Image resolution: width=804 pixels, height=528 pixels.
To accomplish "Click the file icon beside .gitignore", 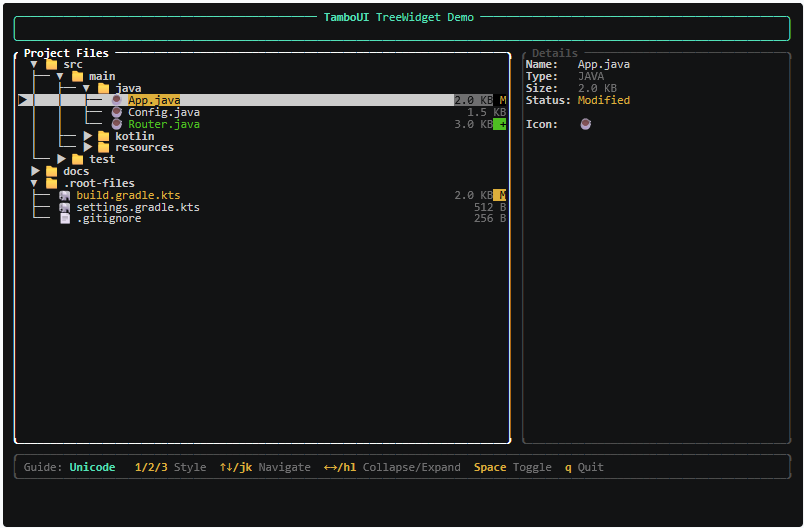I will (x=65, y=218).
